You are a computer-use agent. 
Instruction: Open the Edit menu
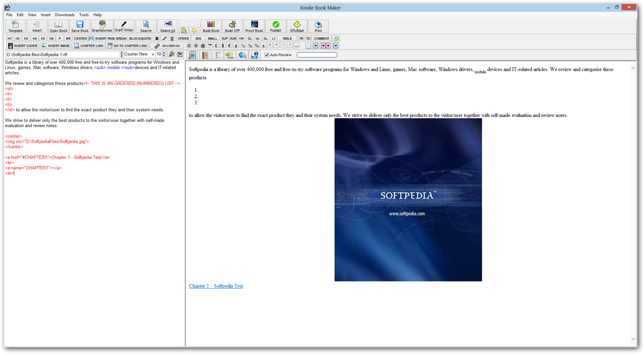20,15
